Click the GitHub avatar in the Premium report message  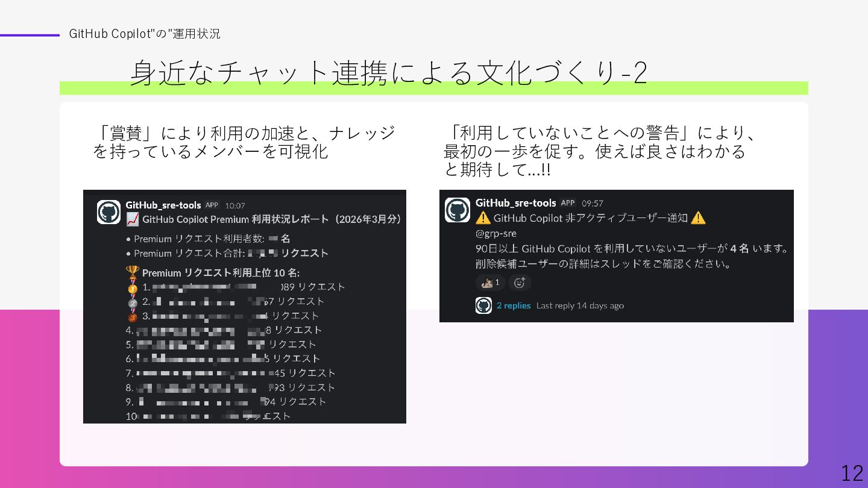[108, 212]
